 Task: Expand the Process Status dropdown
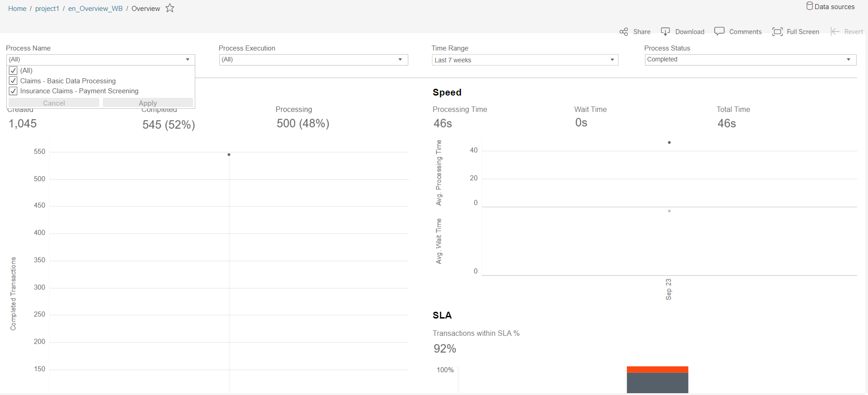tap(750, 60)
